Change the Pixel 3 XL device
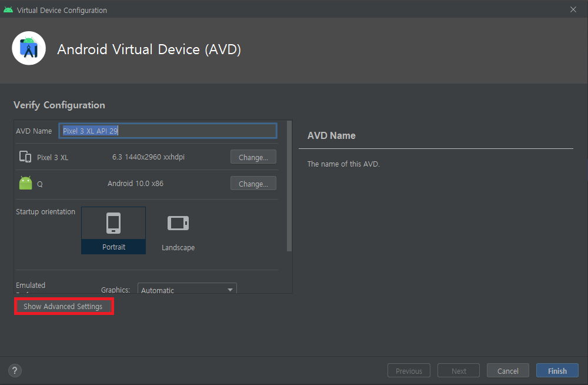The height and width of the screenshot is (385, 588). pos(253,157)
